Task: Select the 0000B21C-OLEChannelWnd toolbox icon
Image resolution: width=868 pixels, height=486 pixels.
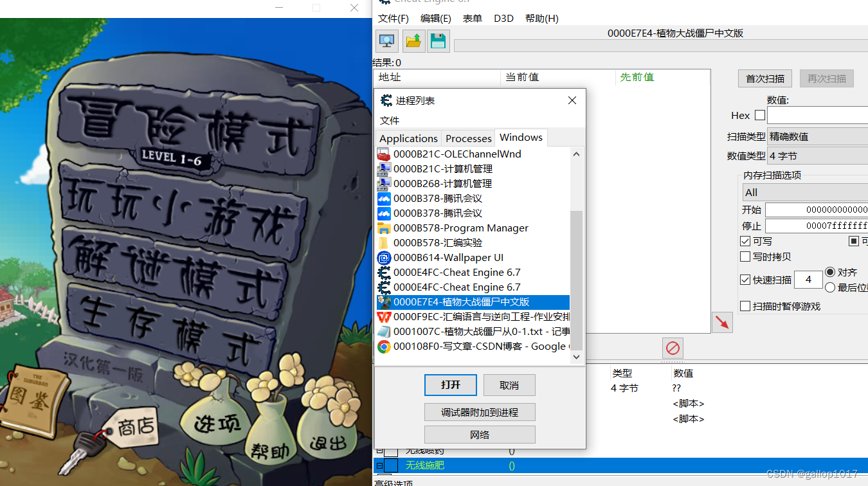Action: tap(384, 154)
